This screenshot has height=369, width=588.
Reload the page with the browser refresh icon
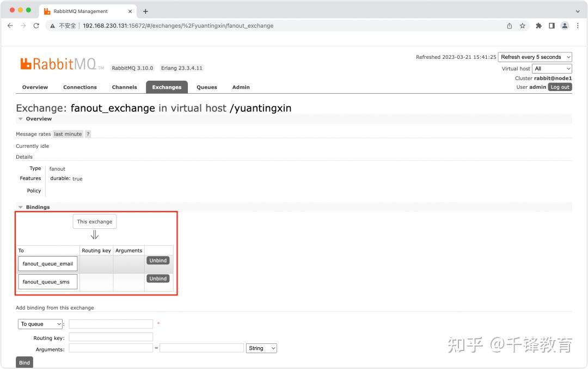pos(36,25)
